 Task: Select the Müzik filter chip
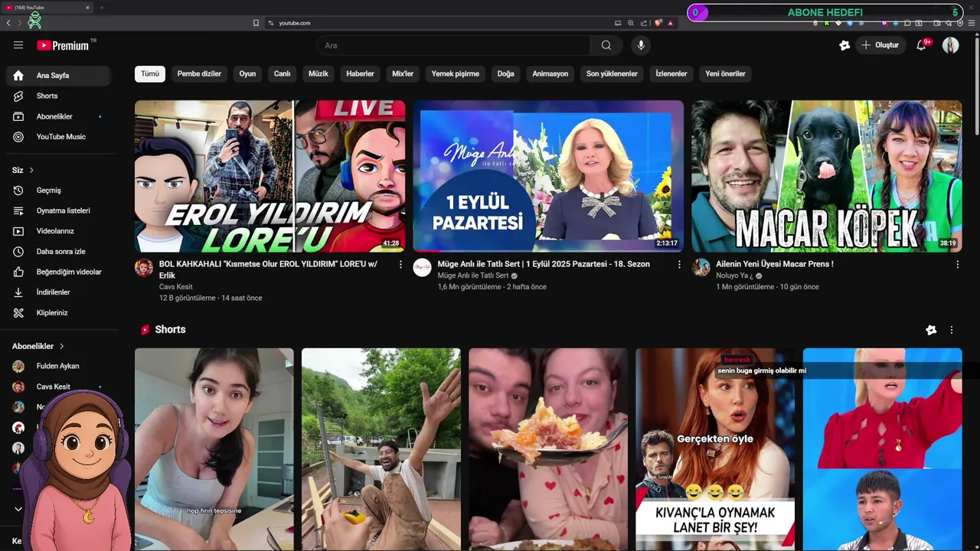[x=318, y=74]
